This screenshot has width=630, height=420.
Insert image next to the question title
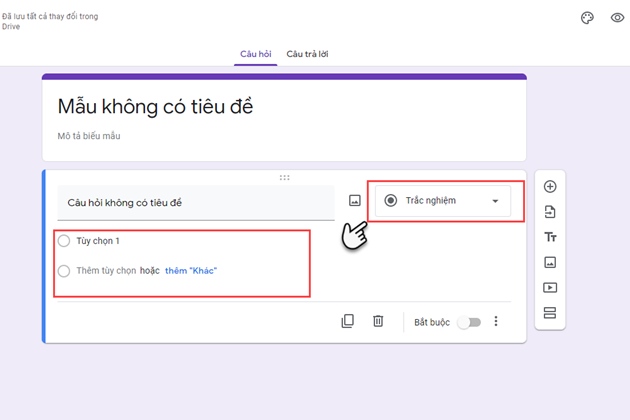[x=355, y=201]
